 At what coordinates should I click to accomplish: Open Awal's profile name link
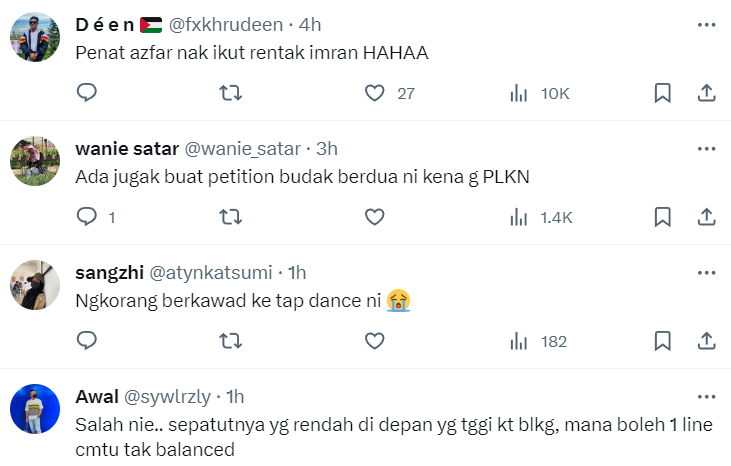click(x=97, y=396)
